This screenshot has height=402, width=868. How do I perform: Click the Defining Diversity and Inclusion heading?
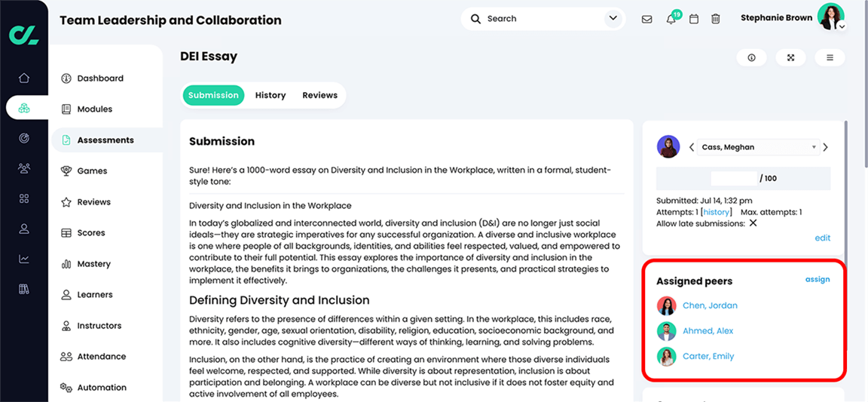click(x=279, y=300)
